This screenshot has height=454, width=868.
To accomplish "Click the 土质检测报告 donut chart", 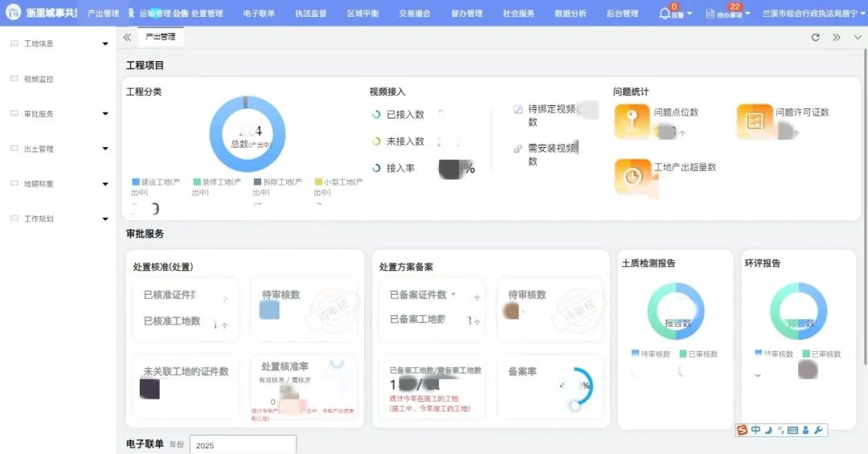I will (x=675, y=311).
